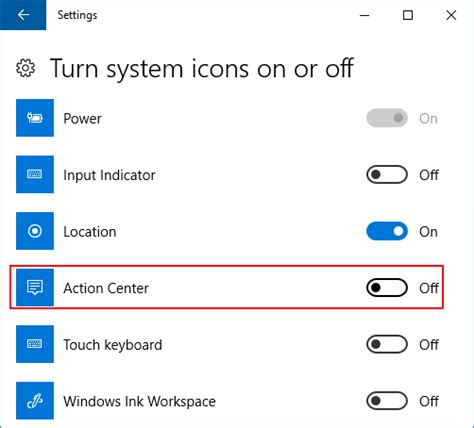Turn off the Location toggle
The height and width of the screenshot is (428, 474).
[x=387, y=231]
